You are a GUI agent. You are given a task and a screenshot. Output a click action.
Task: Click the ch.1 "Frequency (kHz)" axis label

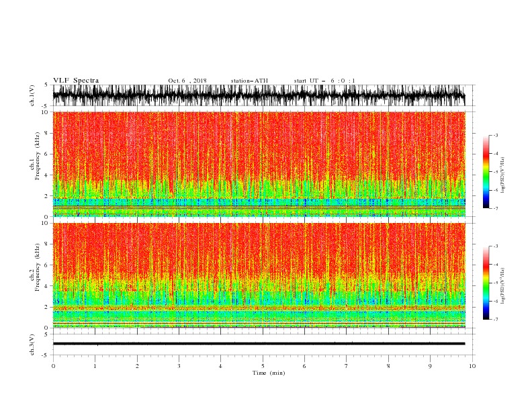pos(38,156)
